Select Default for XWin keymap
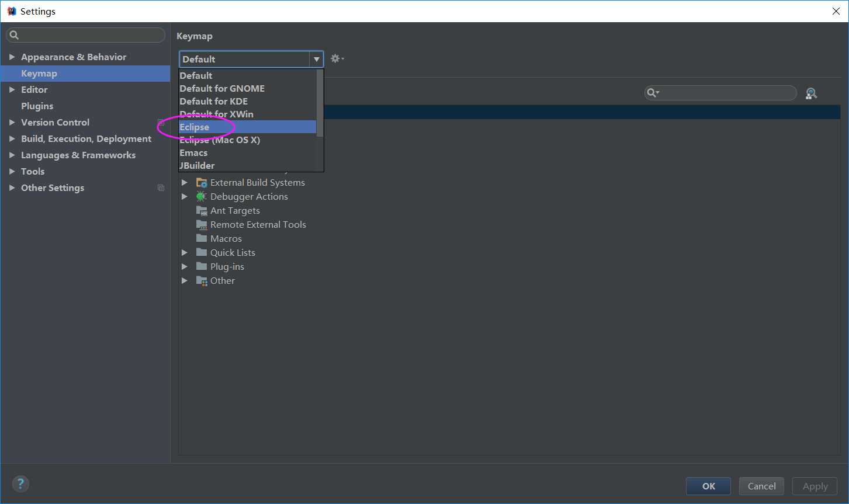This screenshot has width=849, height=504. coord(248,114)
